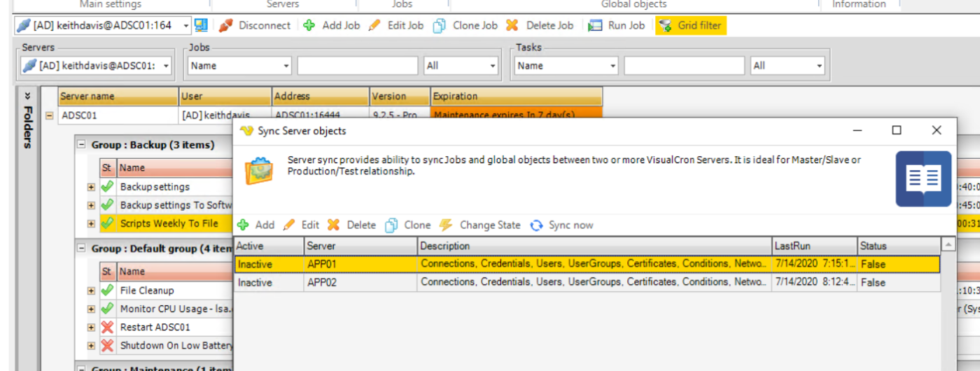Click the Disconnect toolbar icon
This screenshot has width=980, height=371.
pyautogui.click(x=225, y=26)
